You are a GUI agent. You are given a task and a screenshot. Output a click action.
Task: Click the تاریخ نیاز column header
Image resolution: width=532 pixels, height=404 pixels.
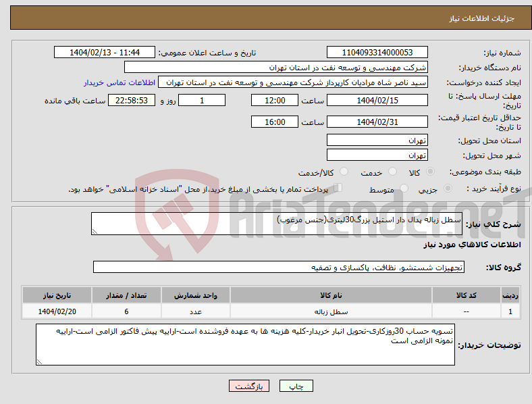click(57, 295)
